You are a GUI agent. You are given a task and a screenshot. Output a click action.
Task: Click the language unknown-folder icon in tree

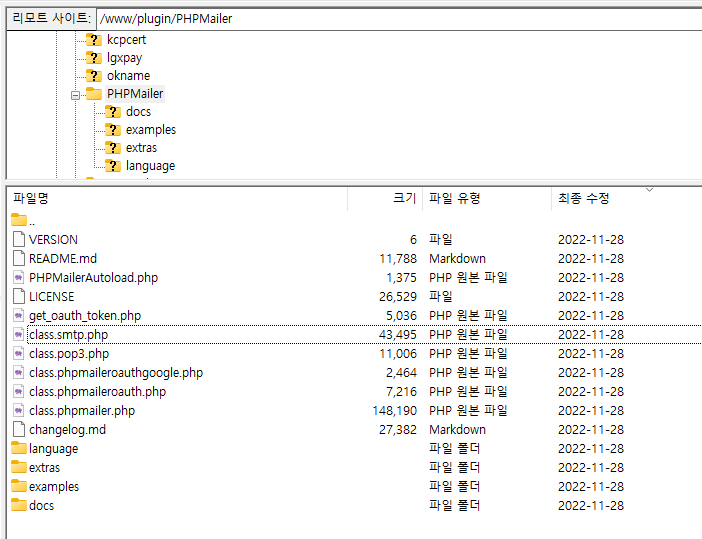pos(113,166)
